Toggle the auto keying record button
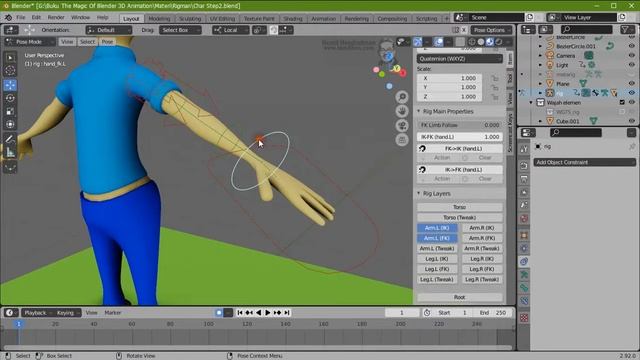The width and height of the screenshot is (640, 360). coord(219,313)
